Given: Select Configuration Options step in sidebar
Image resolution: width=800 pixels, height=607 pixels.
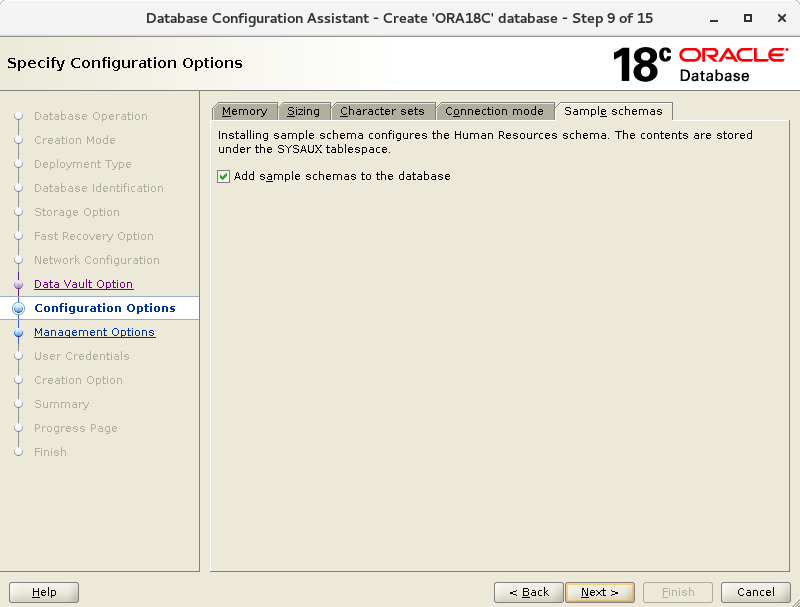Looking at the screenshot, I should pos(105,308).
